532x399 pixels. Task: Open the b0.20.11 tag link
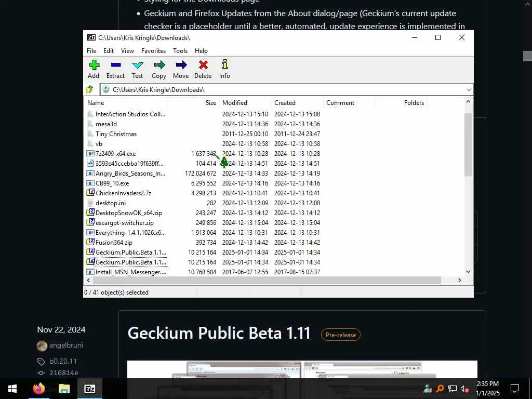click(63, 362)
